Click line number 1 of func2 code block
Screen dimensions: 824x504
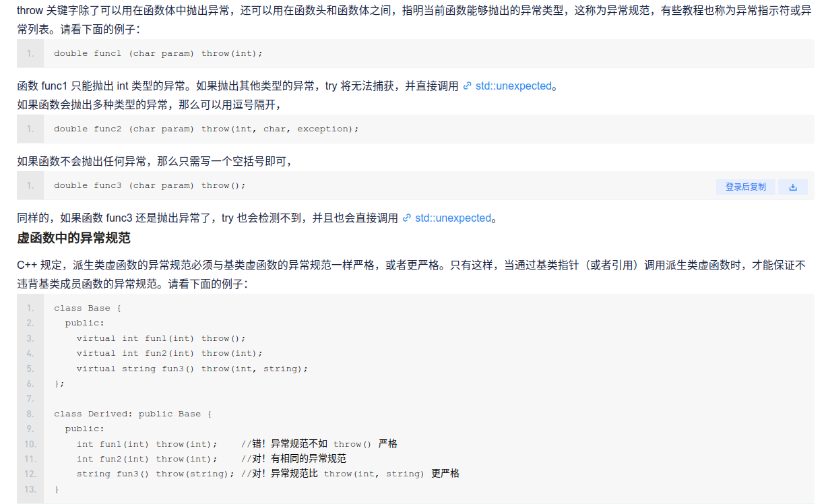click(x=30, y=129)
